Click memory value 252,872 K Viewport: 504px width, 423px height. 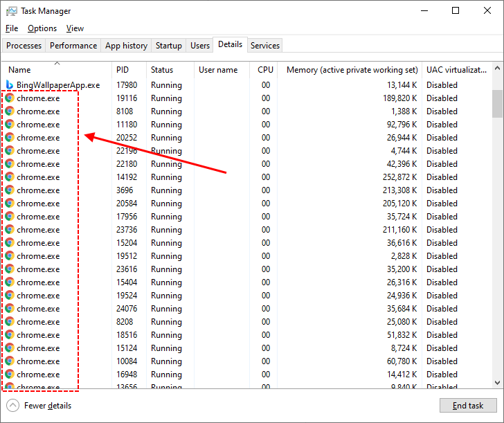click(x=400, y=177)
